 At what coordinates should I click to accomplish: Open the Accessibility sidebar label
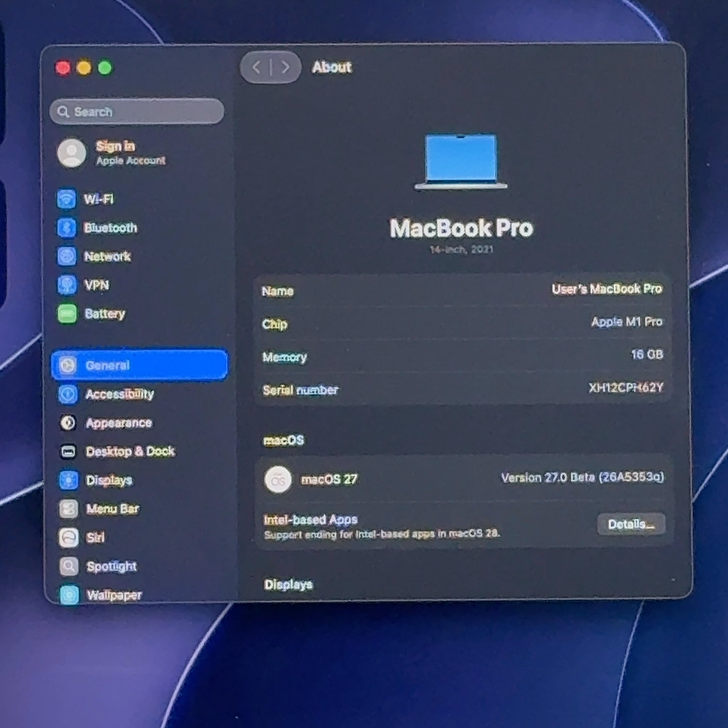point(120,394)
